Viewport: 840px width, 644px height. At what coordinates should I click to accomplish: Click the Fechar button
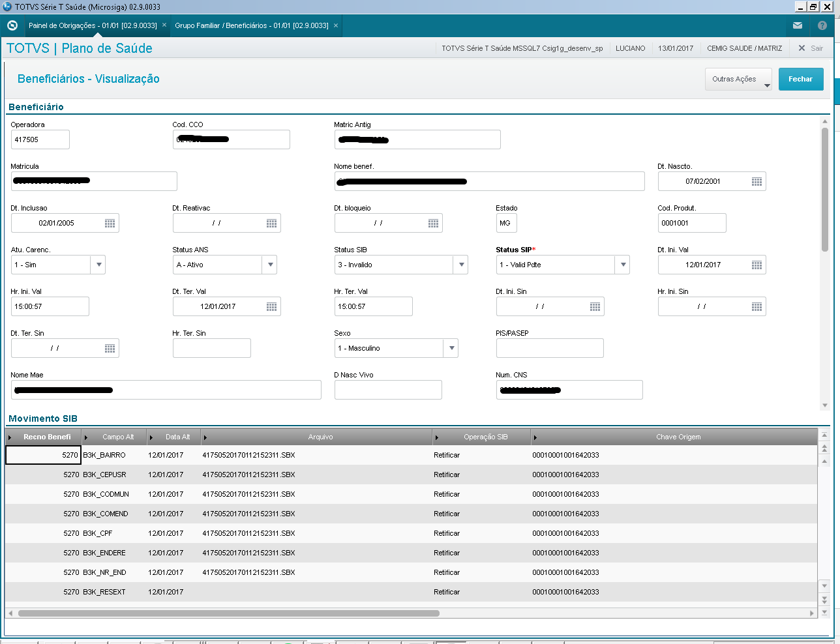click(801, 79)
